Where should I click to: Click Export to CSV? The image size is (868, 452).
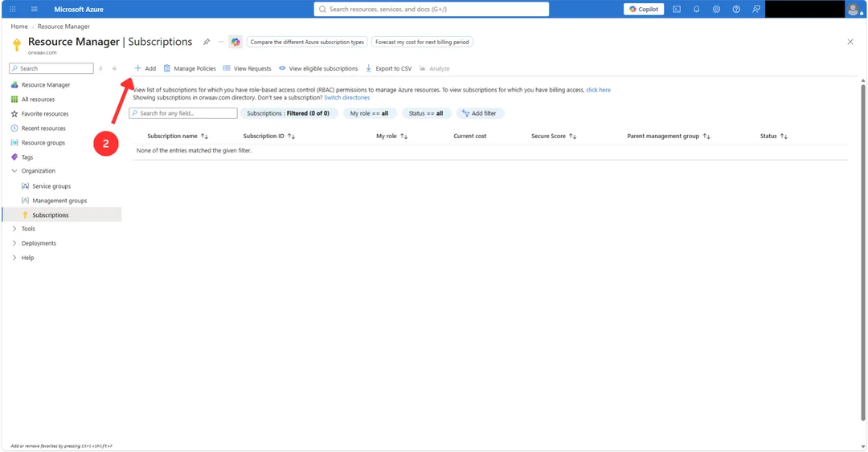tap(389, 68)
